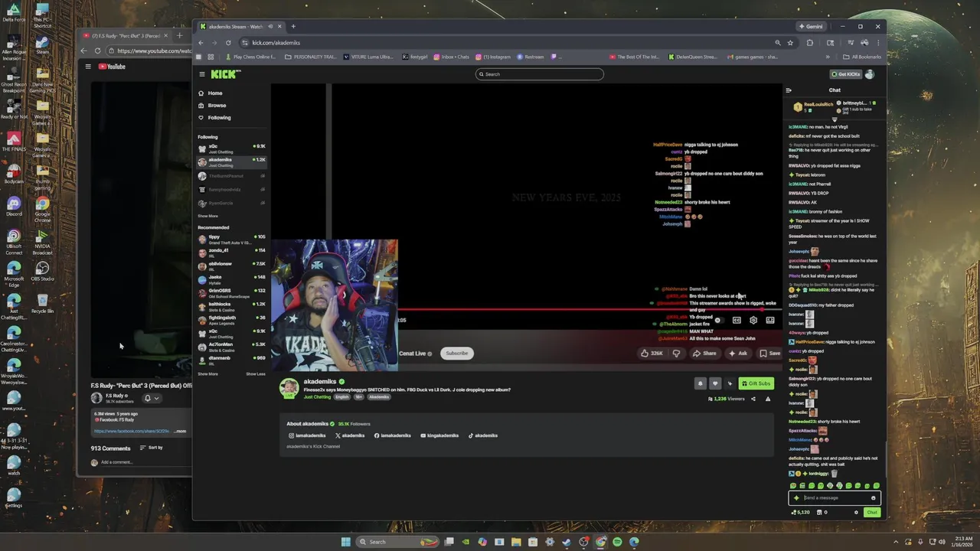Report stream with warning triangle icon

(x=768, y=399)
